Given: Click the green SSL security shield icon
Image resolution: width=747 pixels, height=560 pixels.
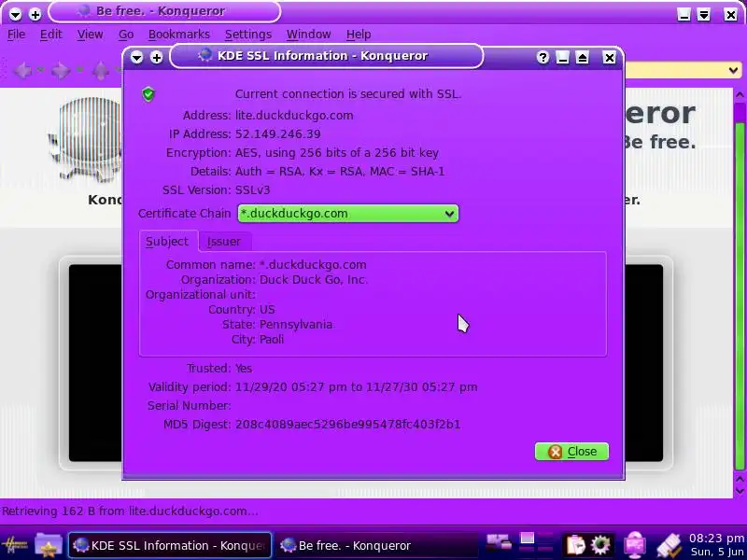Looking at the screenshot, I should click(148, 94).
